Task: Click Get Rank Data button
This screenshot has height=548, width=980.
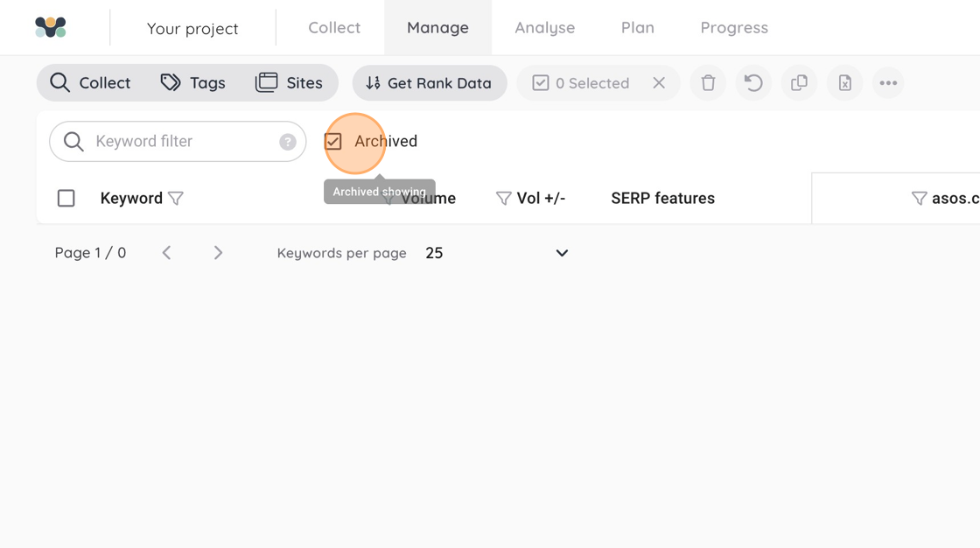Action: pos(430,82)
